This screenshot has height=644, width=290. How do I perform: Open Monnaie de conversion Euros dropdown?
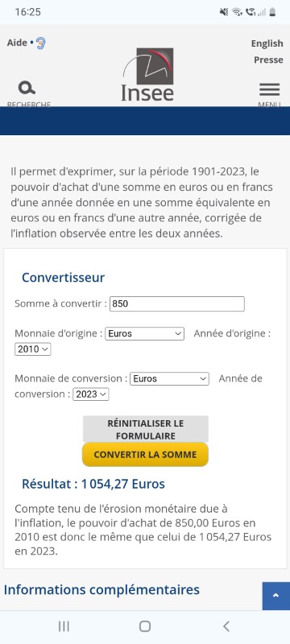point(169,378)
